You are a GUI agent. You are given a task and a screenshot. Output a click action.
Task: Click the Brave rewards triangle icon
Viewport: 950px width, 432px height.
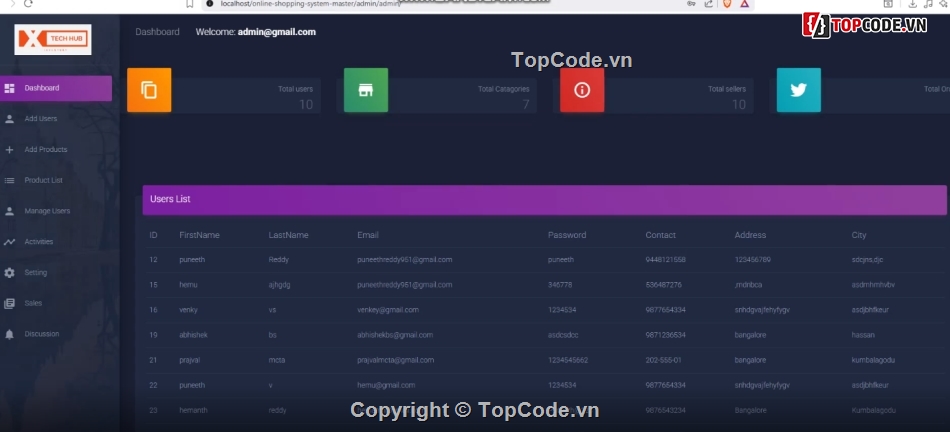coord(745,4)
